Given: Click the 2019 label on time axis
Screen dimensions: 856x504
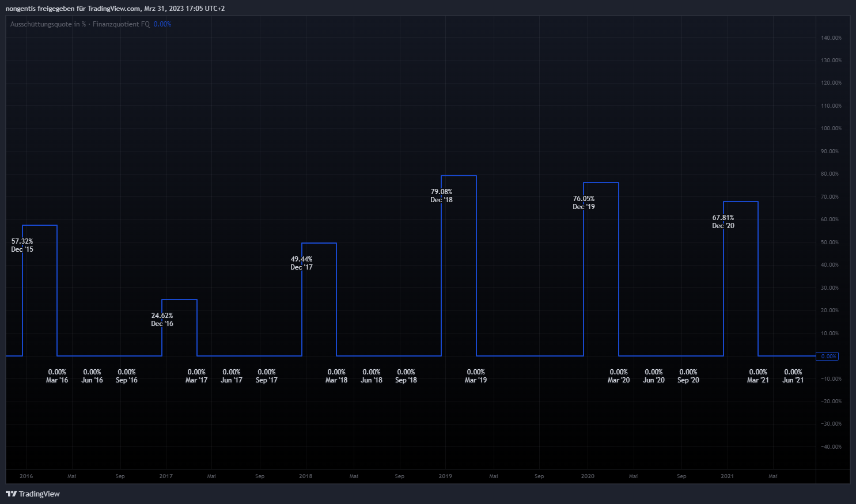Looking at the screenshot, I should 445,476.
